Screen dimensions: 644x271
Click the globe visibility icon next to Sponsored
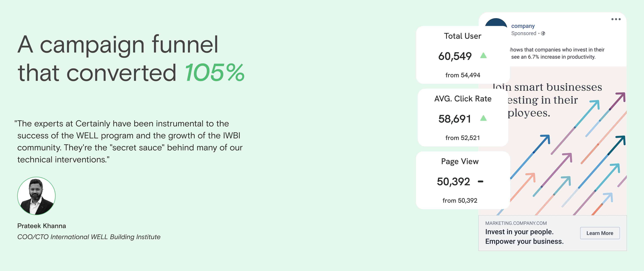[x=543, y=34]
